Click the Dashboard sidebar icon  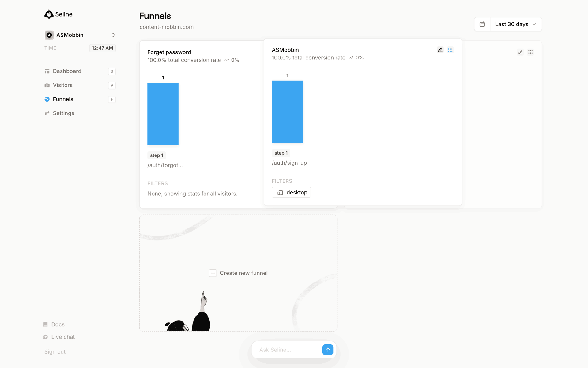click(x=47, y=71)
